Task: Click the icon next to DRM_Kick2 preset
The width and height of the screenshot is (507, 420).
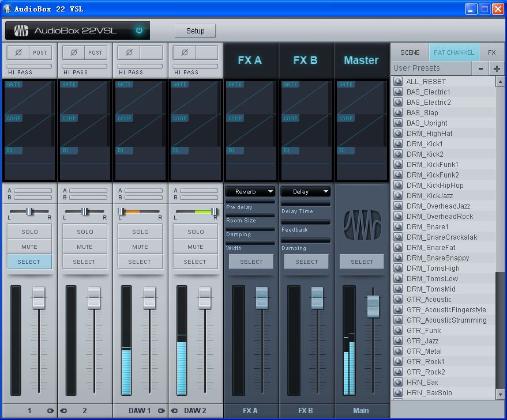Action: click(398, 154)
